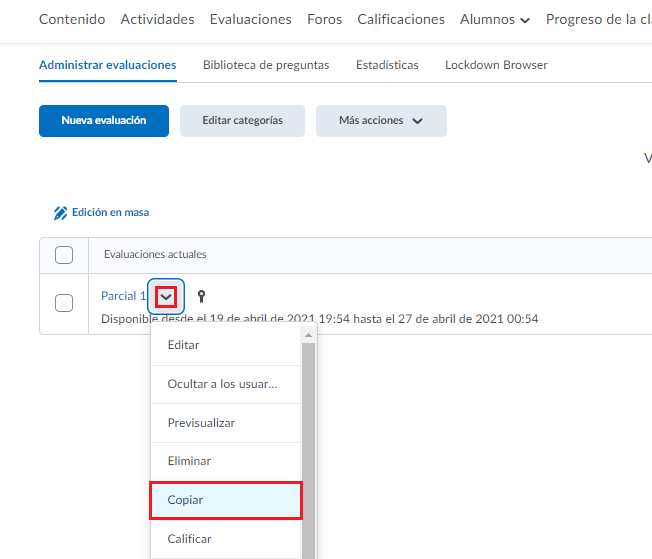Select Eliminar from the context menu
The height and width of the screenshot is (559, 652).
click(x=225, y=461)
